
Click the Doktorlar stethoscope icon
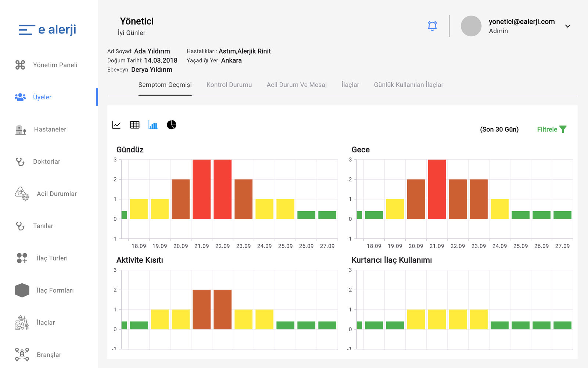click(x=20, y=162)
